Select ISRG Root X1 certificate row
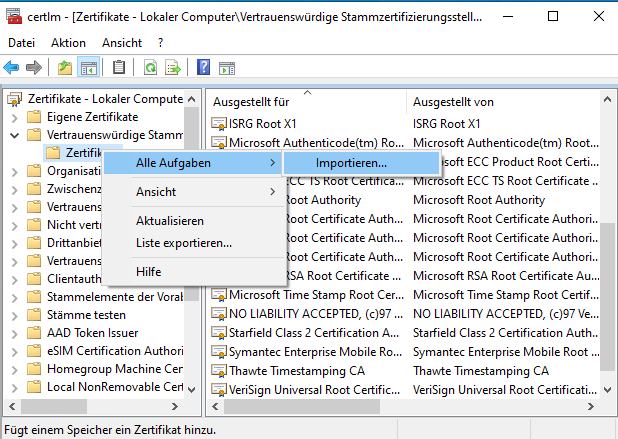Screen dimensions: 618x439 click(405, 124)
